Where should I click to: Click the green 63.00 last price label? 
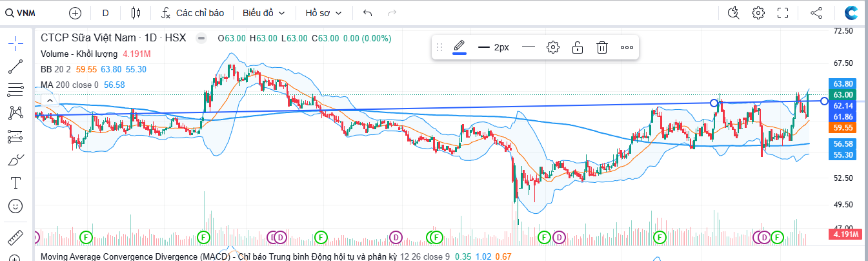(844, 94)
